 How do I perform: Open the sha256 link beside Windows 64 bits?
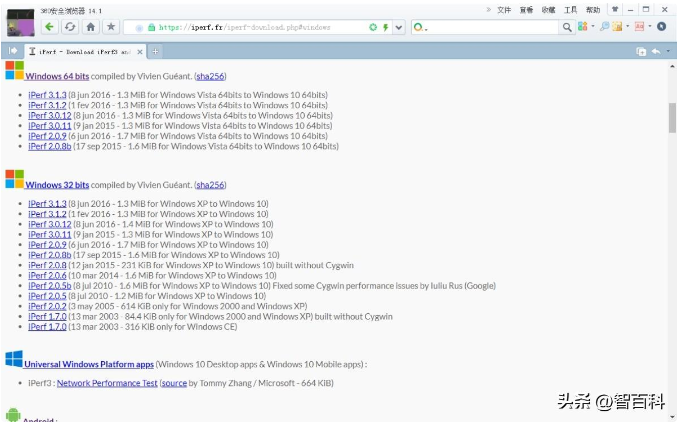(x=210, y=76)
